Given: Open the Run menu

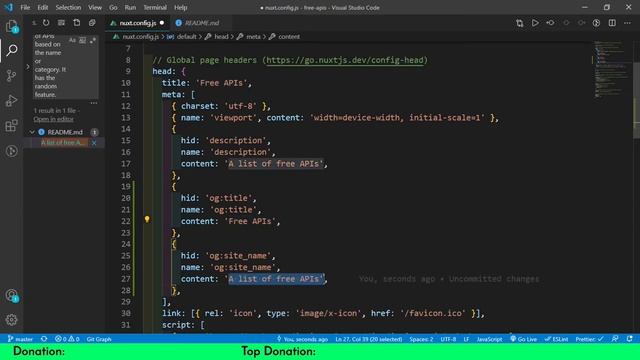Looking at the screenshot, I should (130, 7).
